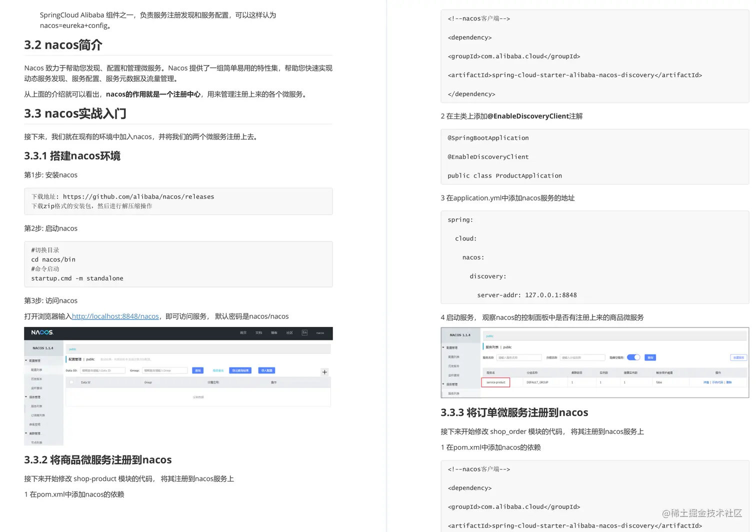Click the Group search input field

[x=164, y=370]
